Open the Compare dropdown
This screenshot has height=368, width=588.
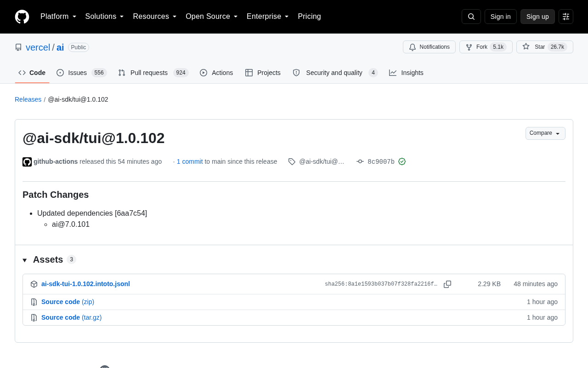click(x=545, y=133)
